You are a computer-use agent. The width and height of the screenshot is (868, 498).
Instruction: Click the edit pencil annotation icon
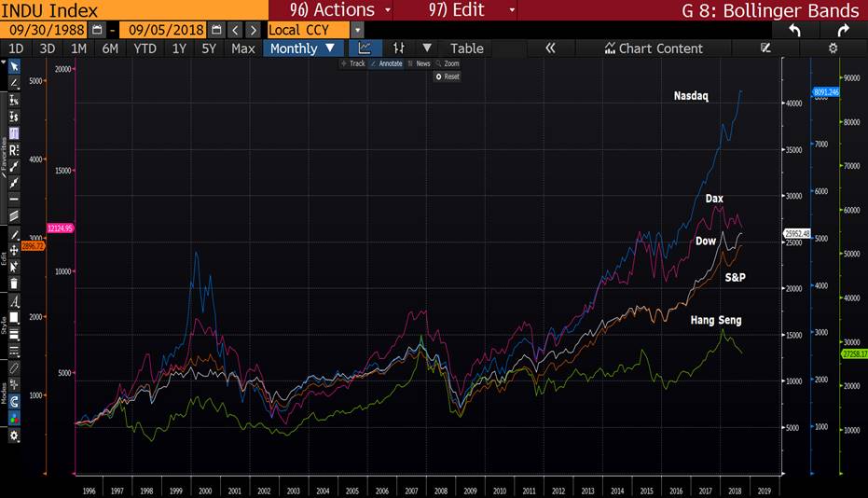tap(765, 48)
